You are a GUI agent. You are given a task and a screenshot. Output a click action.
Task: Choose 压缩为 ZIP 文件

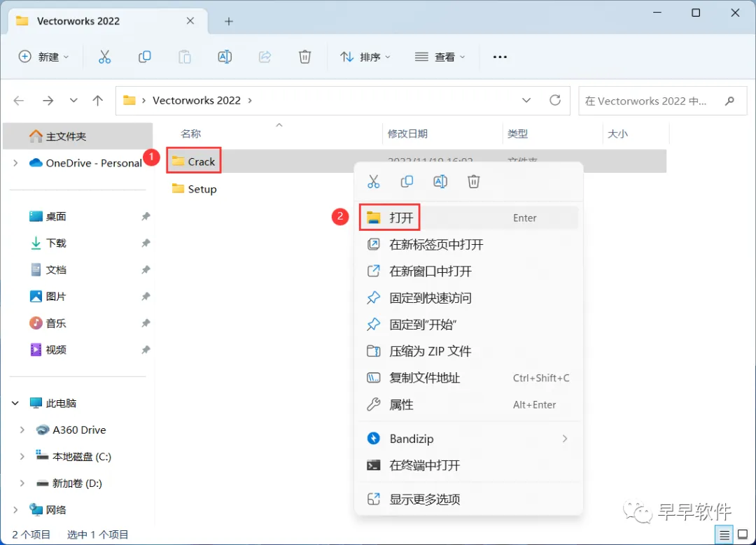click(x=468, y=351)
